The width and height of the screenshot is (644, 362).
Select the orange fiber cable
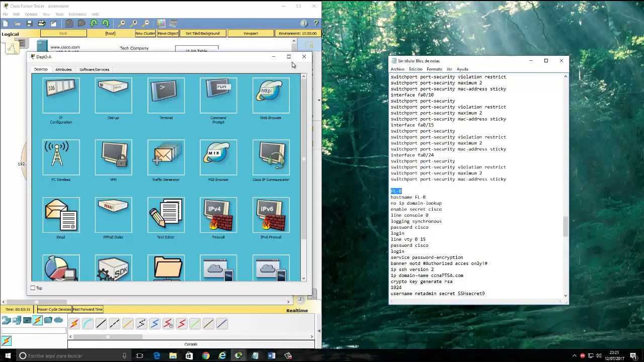128,324
